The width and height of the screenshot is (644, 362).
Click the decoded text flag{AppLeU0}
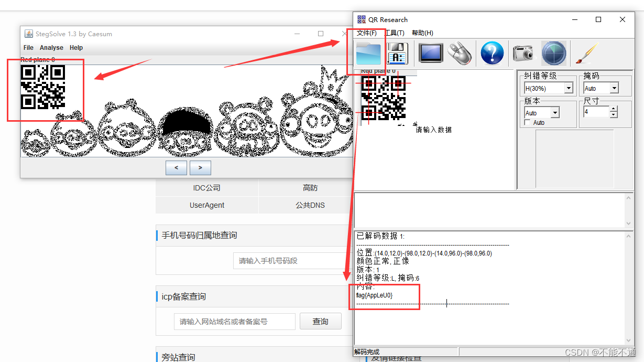tap(374, 295)
